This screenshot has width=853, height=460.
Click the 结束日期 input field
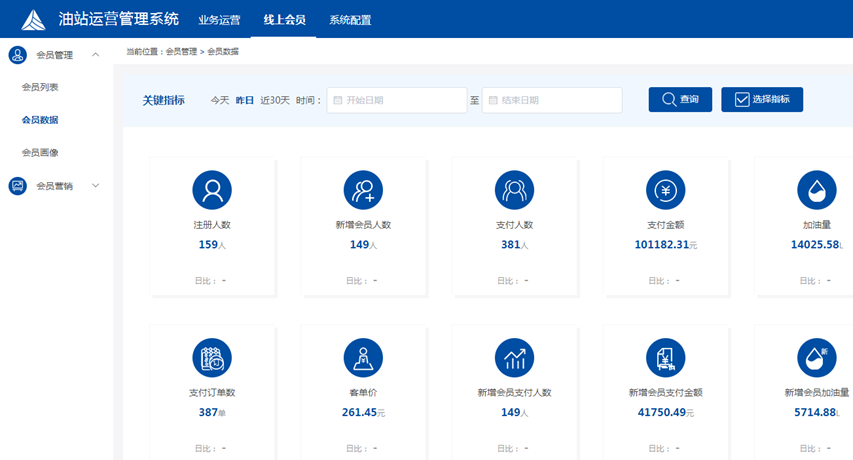point(552,101)
